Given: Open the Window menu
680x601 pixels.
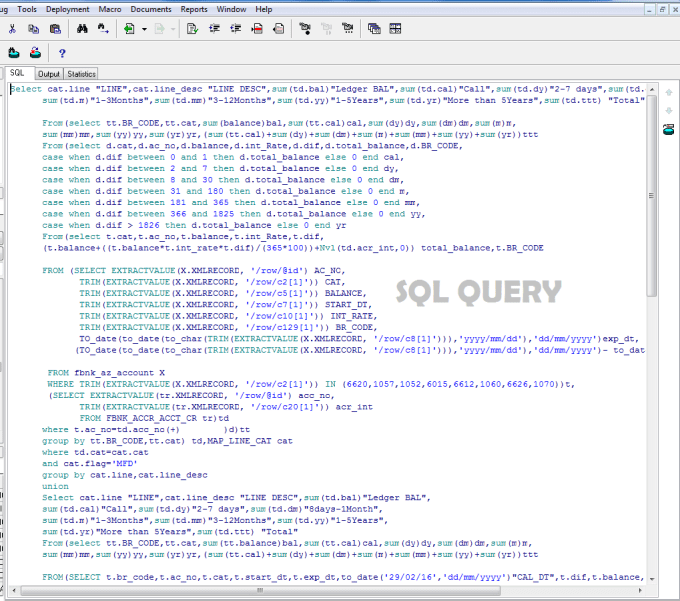Looking at the screenshot, I should pos(231,9).
